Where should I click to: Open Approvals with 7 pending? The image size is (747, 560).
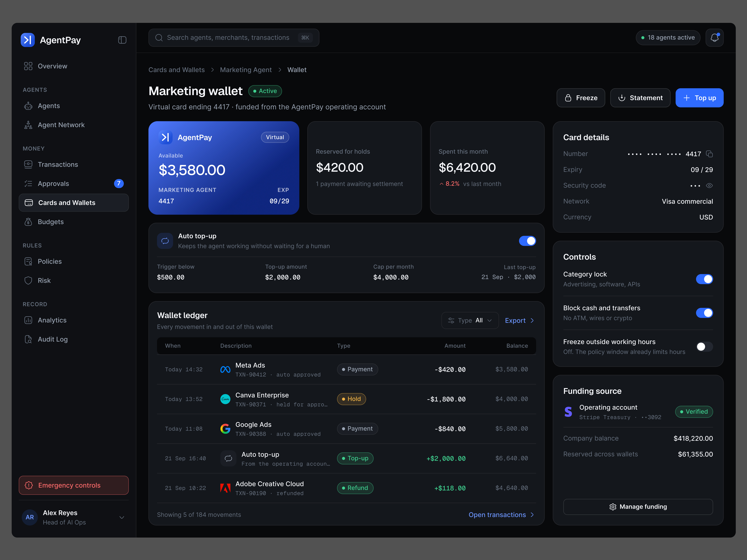(x=74, y=184)
